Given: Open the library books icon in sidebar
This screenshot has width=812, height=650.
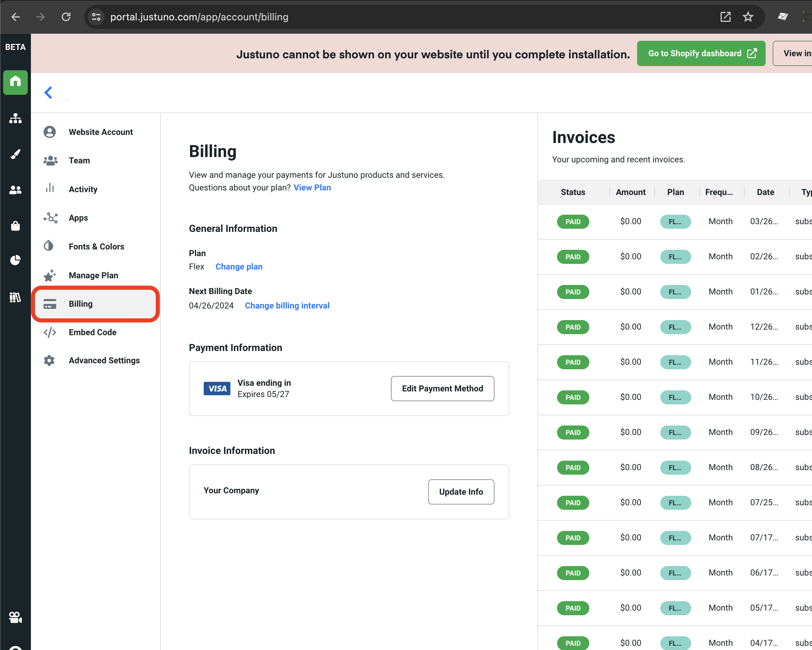Looking at the screenshot, I should 15,297.
